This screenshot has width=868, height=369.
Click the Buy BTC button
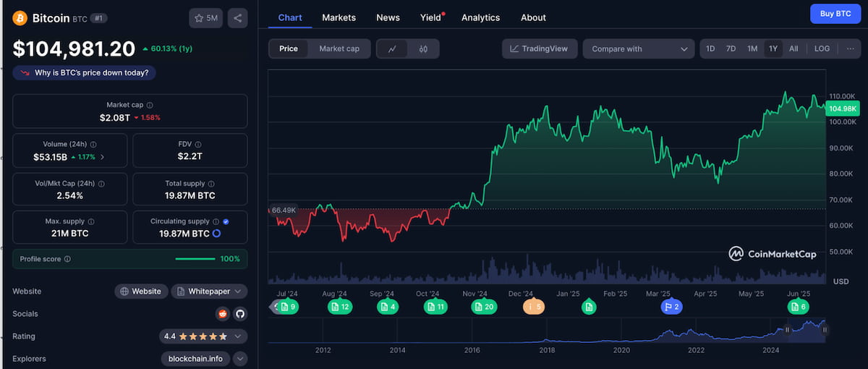coord(835,14)
